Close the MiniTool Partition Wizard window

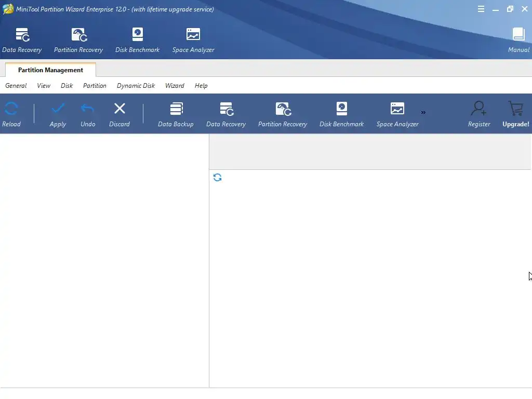click(525, 9)
